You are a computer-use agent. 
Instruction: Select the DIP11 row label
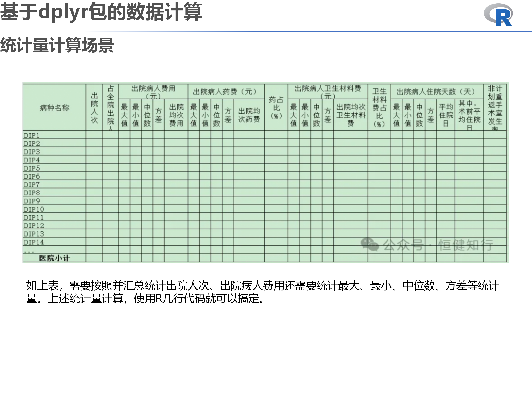pos(34,217)
